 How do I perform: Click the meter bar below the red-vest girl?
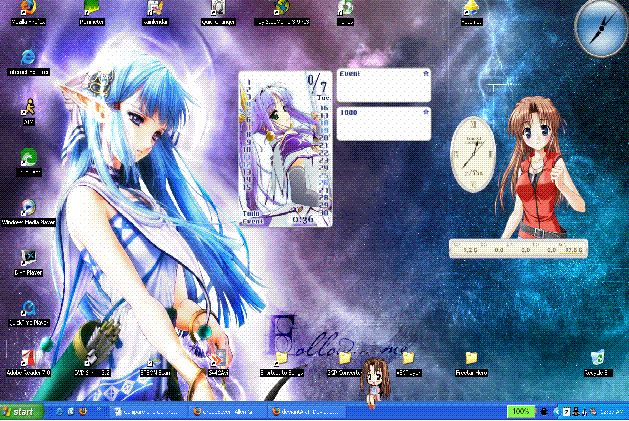(518, 248)
